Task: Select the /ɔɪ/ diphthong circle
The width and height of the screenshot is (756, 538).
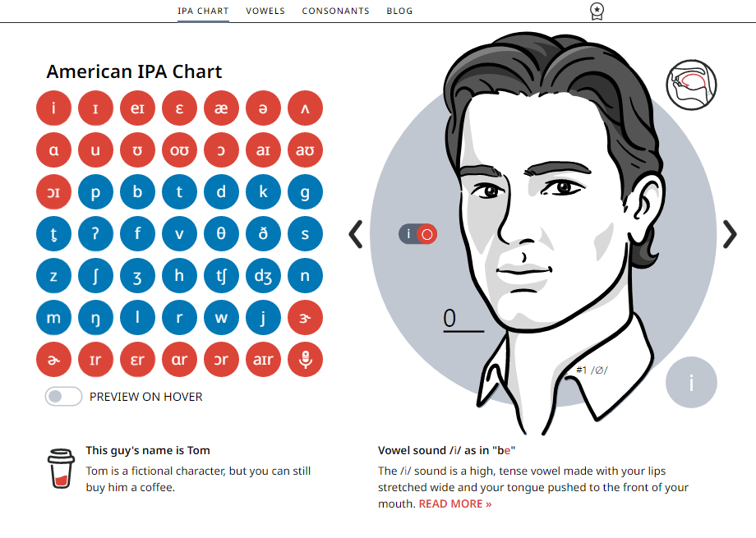Action: 53,192
